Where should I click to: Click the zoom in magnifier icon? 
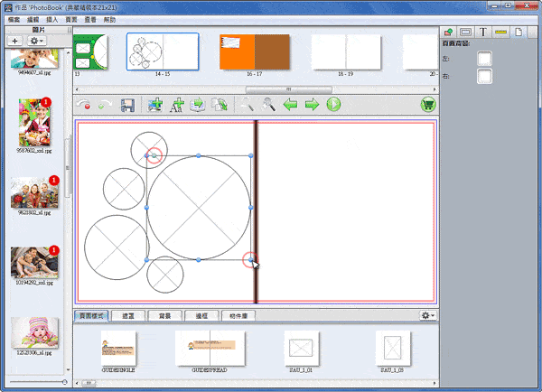tap(269, 106)
